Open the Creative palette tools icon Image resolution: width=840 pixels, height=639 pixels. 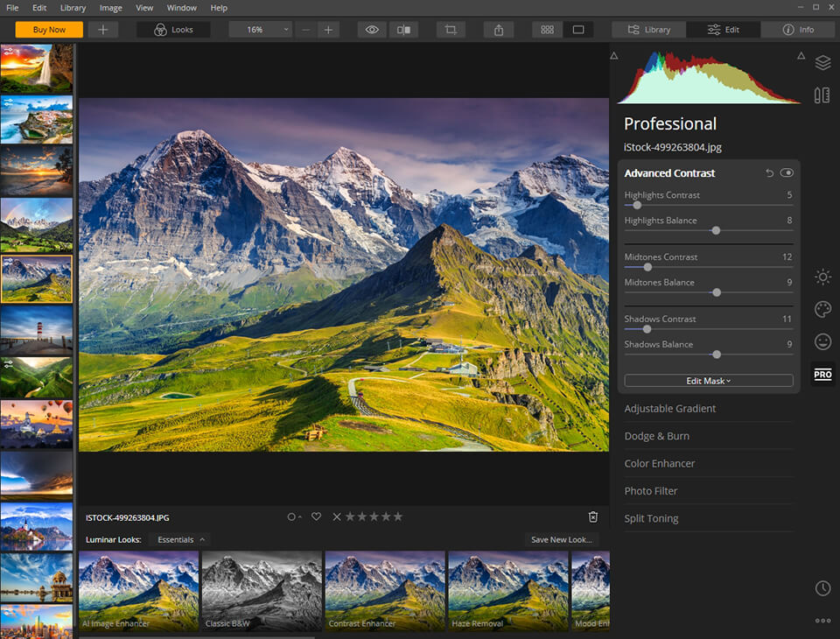coord(822,310)
